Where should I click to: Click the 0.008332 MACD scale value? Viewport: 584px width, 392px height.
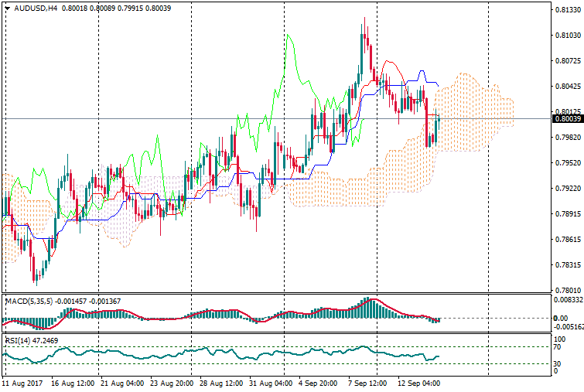point(567,299)
